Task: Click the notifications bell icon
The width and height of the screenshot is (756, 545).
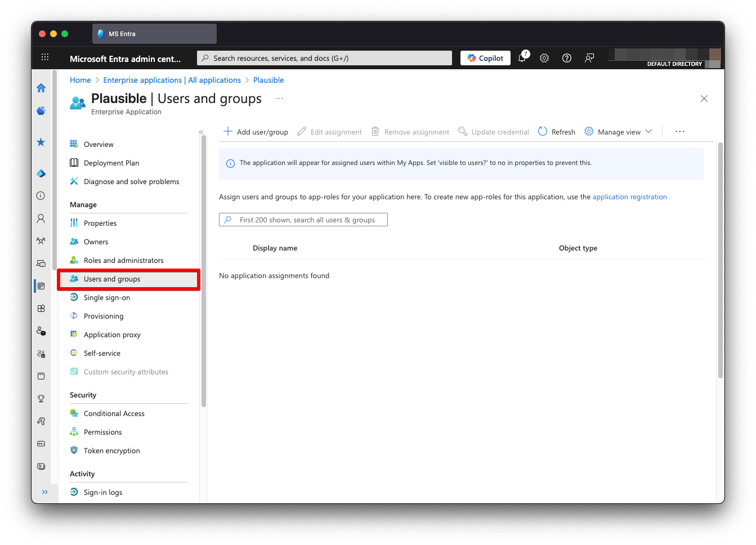Action: pyautogui.click(x=521, y=57)
